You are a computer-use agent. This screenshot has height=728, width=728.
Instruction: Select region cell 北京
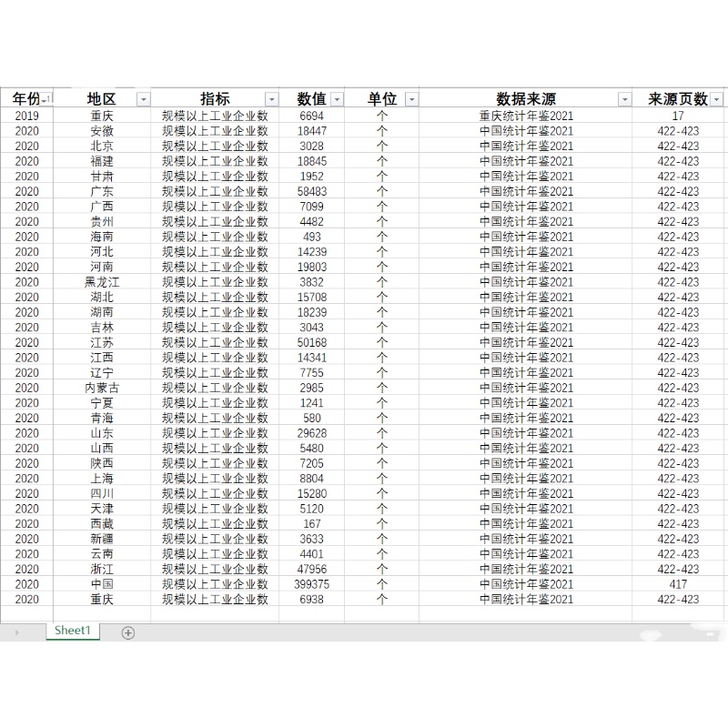(x=102, y=146)
